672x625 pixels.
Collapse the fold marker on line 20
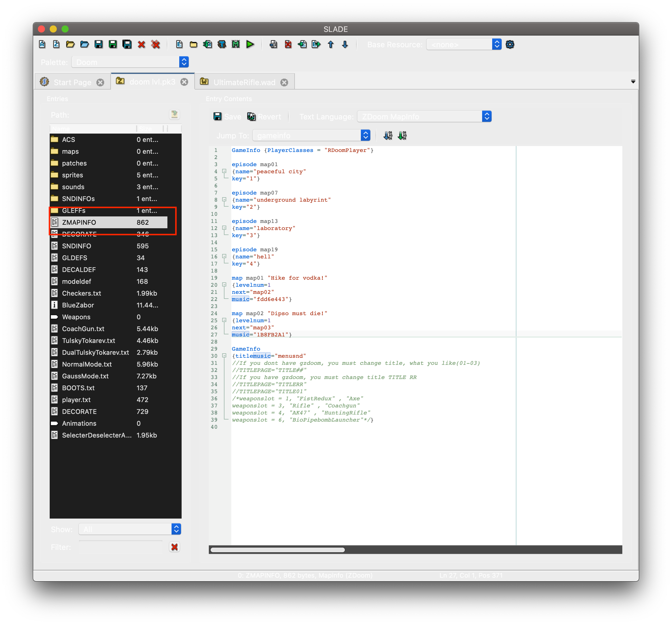coord(224,285)
